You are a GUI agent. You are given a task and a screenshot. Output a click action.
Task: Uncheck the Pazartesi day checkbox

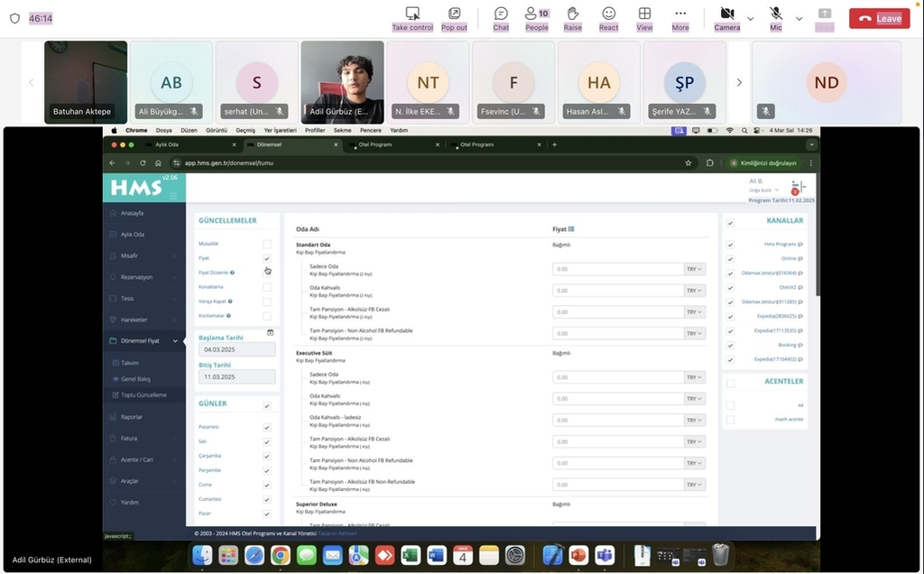point(266,427)
